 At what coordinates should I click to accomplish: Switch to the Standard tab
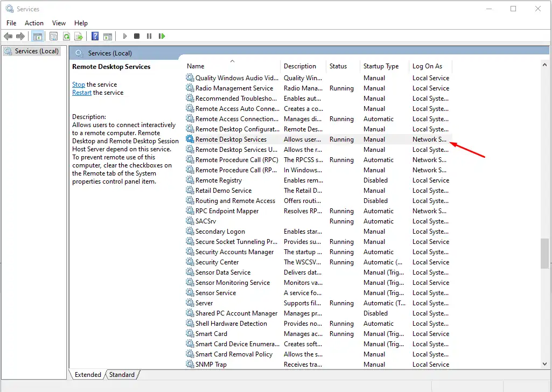click(x=122, y=375)
